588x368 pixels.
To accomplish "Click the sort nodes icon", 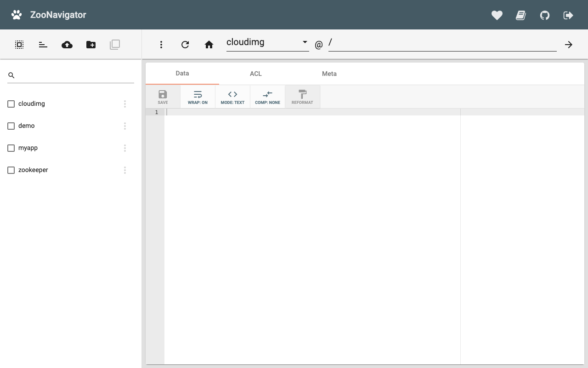I will [43, 45].
